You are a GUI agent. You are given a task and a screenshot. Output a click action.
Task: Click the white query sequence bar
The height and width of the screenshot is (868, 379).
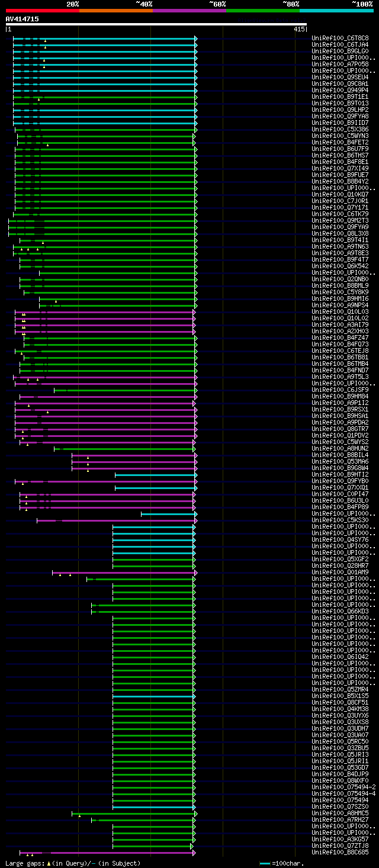156,24
